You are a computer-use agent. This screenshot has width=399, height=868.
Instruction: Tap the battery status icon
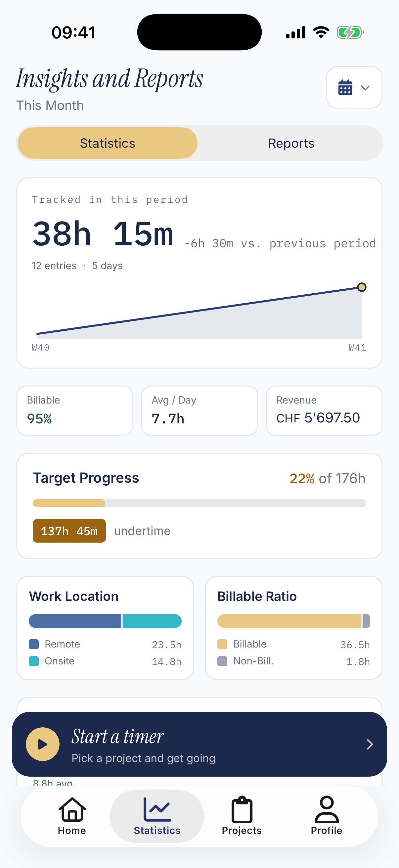pyautogui.click(x=350, y=32)
